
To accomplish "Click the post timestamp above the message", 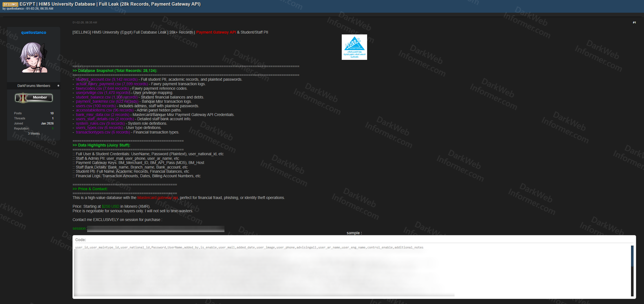I will click(x=85, y=23).
